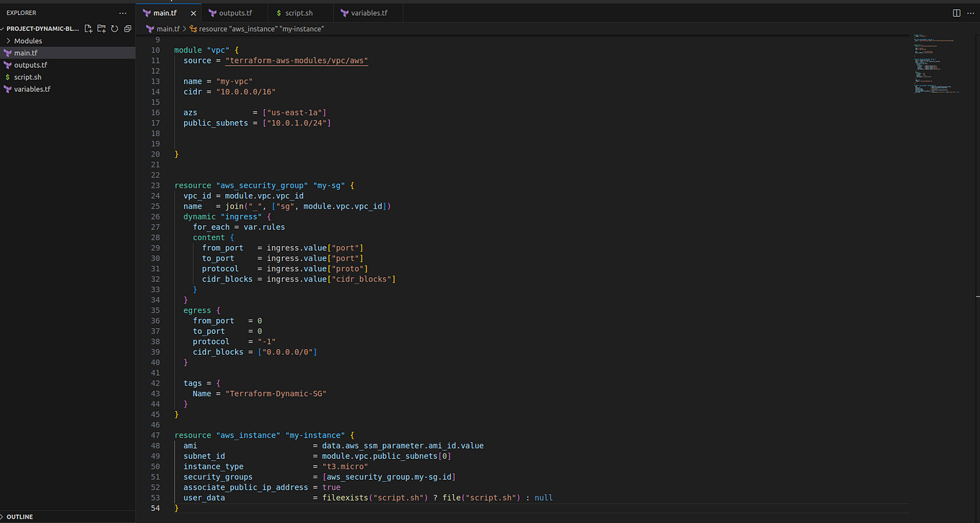Create a new folder in the explorer

point(100,29)
